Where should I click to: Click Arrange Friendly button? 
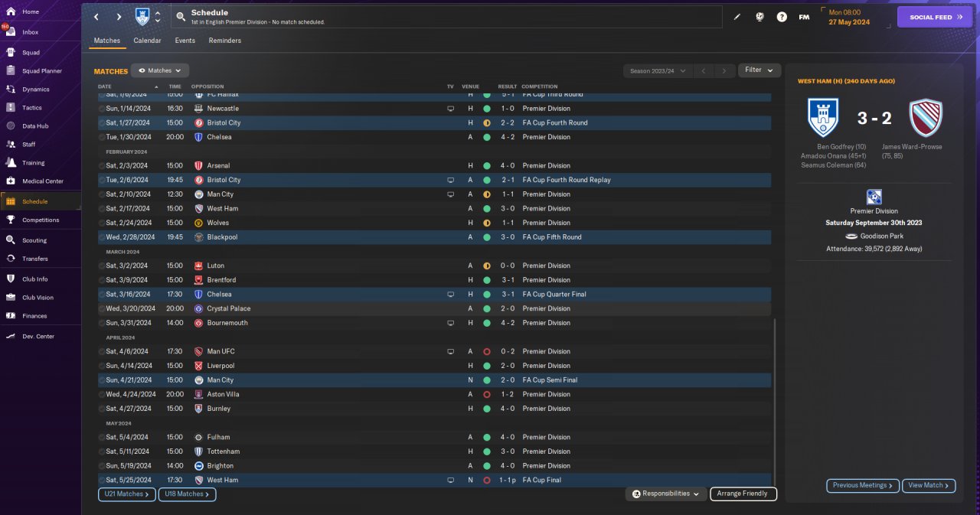743,494
